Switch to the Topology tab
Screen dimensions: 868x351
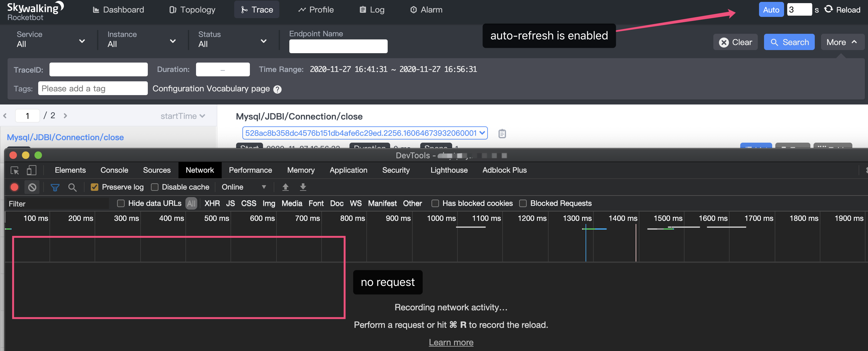click(x=192, y=10)
